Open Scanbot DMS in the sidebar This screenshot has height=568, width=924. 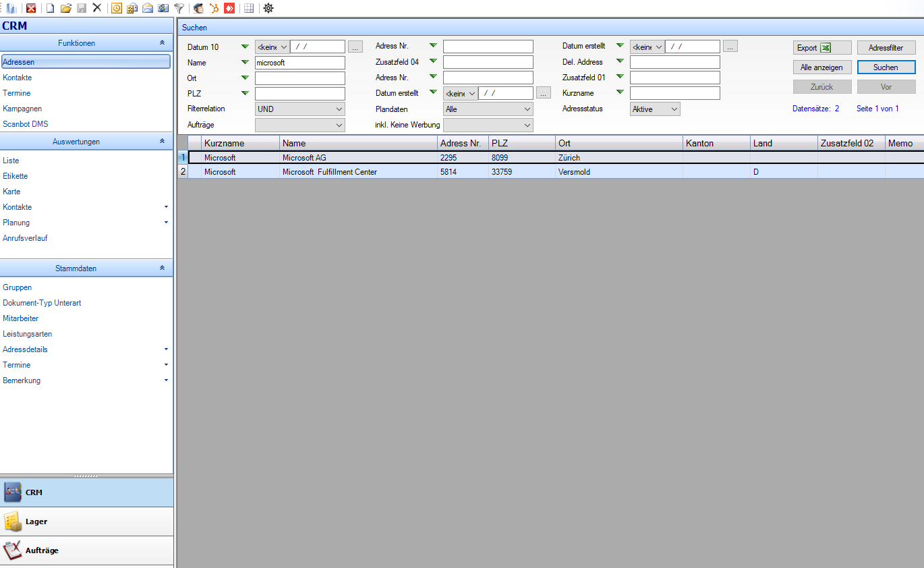click(x=26, y=124)
